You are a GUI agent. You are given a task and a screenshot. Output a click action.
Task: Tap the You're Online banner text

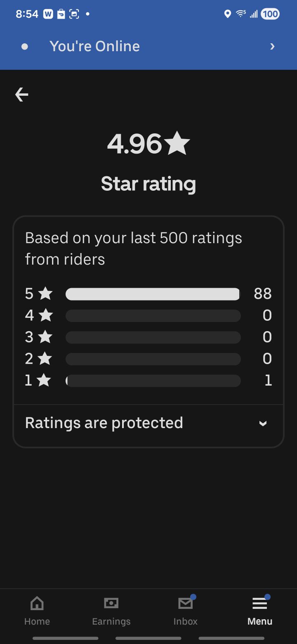tap(94, 46)
